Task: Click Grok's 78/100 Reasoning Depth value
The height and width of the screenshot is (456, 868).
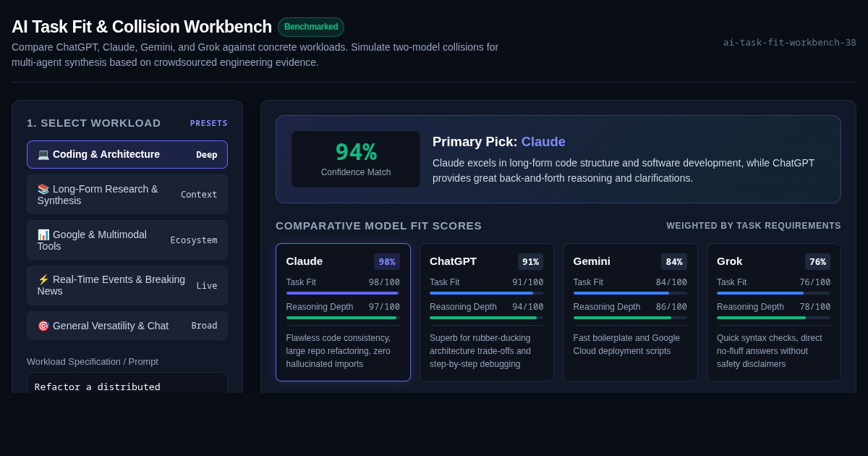Action: click(x=815, y=307)
